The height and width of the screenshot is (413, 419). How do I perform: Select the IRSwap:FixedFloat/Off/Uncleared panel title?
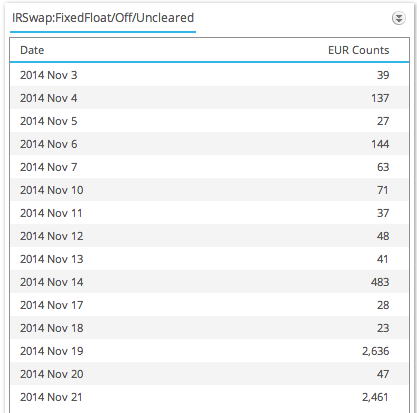pyautogui.click(x=103, y=18)
